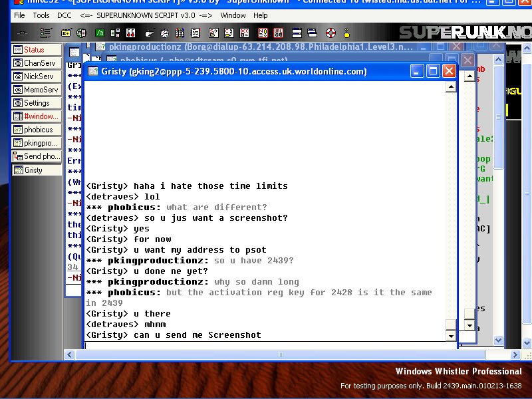Expand the Window menu
532x399 pixels.
[233, 15]
